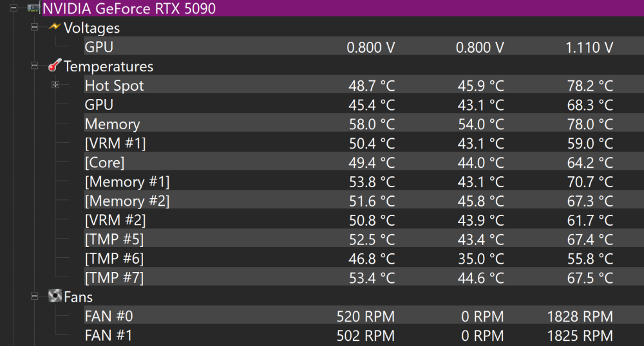644x346 pixels.
Task: Collapse the Voltages group
Action: pos(35,27)
